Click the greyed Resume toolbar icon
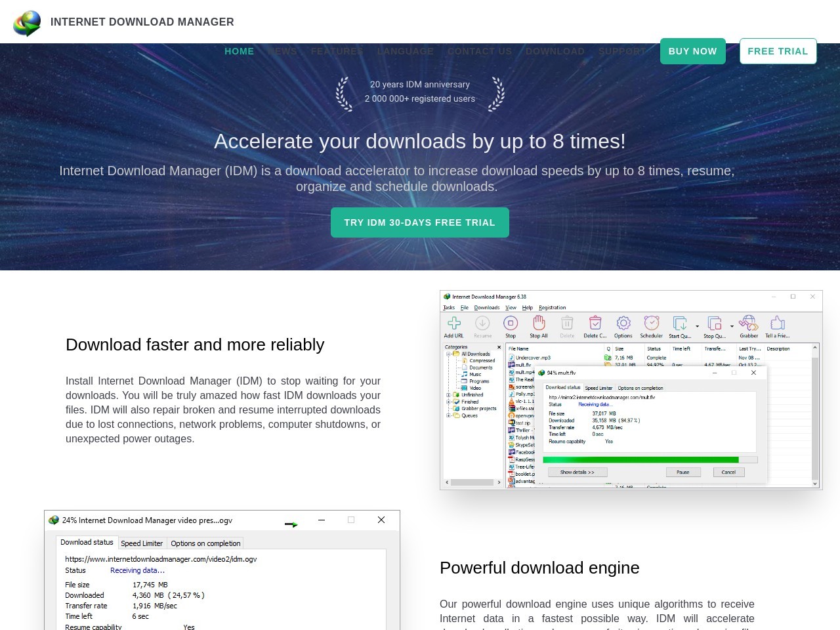 (482, 323)
